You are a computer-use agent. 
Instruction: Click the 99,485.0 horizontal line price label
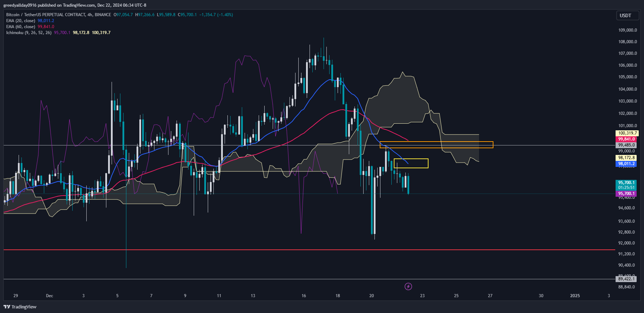point(626,145)
